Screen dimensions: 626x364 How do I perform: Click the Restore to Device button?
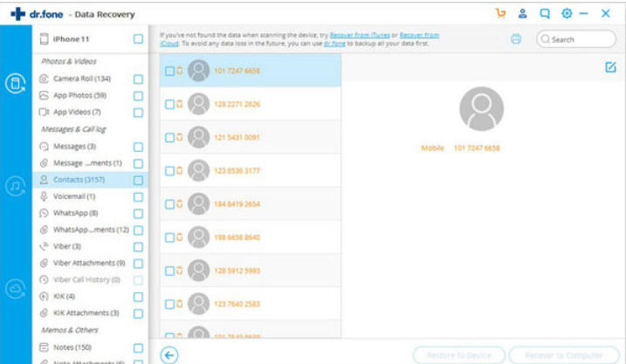click(x=459, y=355)
